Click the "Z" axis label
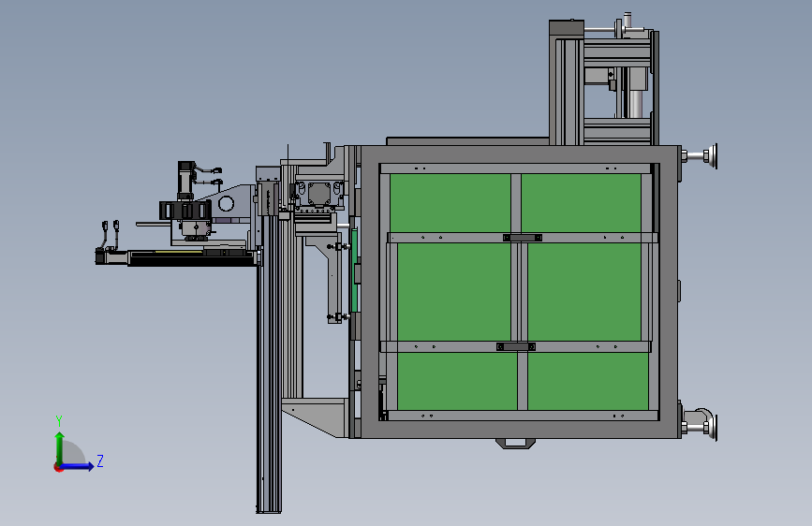The image size is (812, 526). [100, 460]
